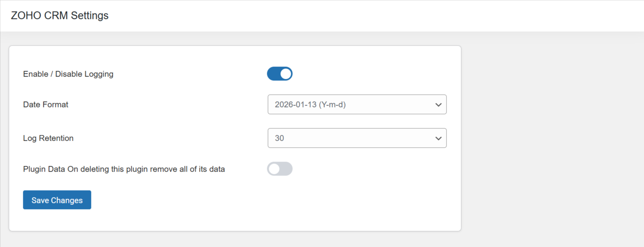The height and width of the screenshot is (247, 644).
Task: Select the 2026-01-13 (Y-m-d) value text
Action: [x=310, y=104]
